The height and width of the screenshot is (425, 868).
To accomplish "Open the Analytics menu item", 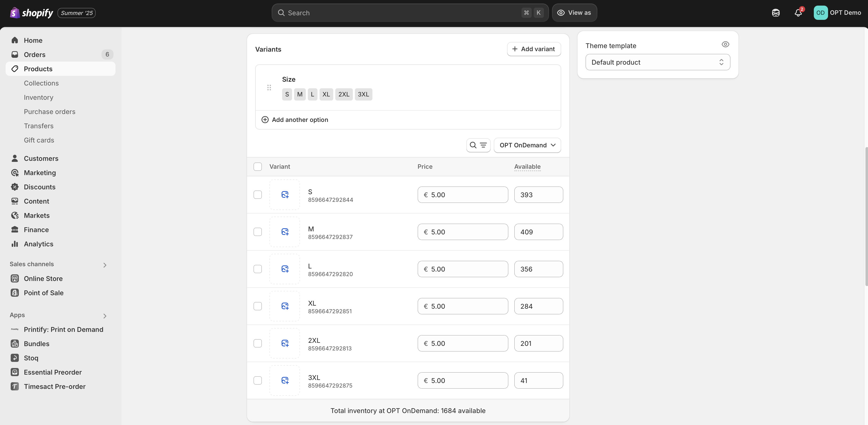I will pos(38,244).
